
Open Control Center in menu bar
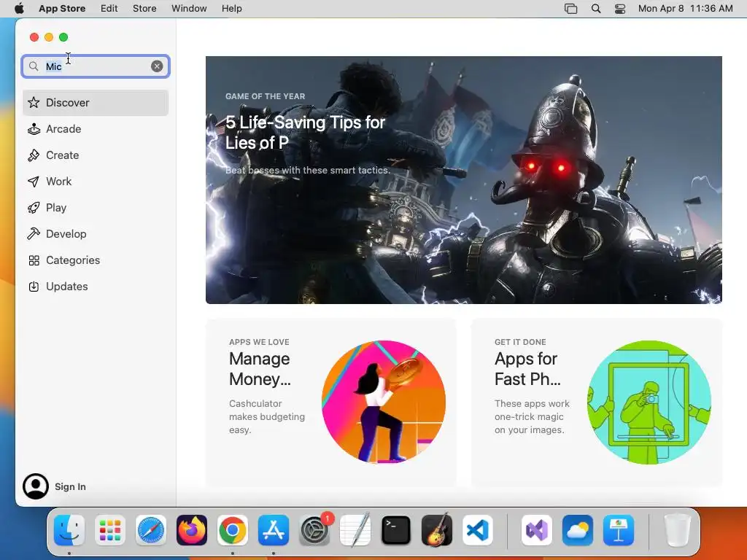click(620, 9)
